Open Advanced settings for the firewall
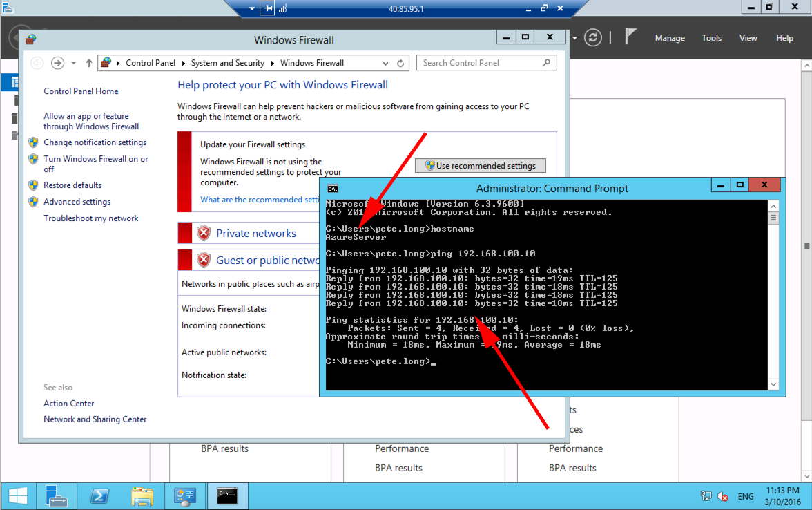 pos(77,202)
